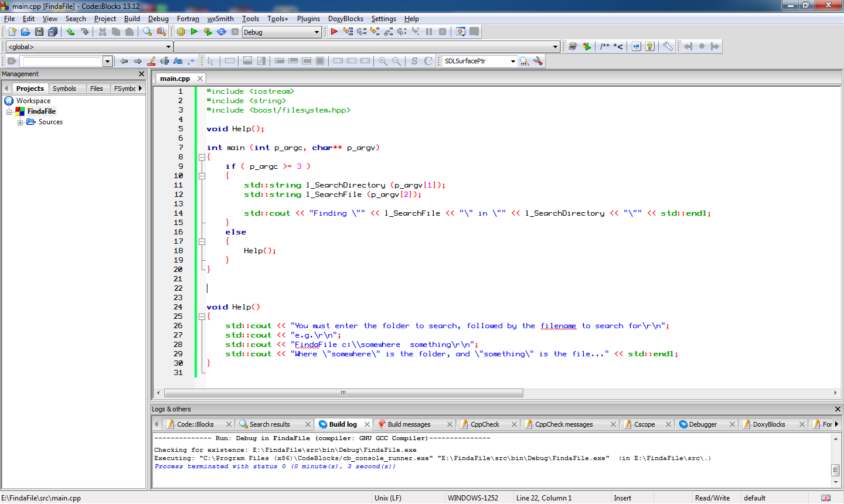Open Find with the magnifier icon
The width and height of the screenshot is (844, 504).
tap(147, 32)
